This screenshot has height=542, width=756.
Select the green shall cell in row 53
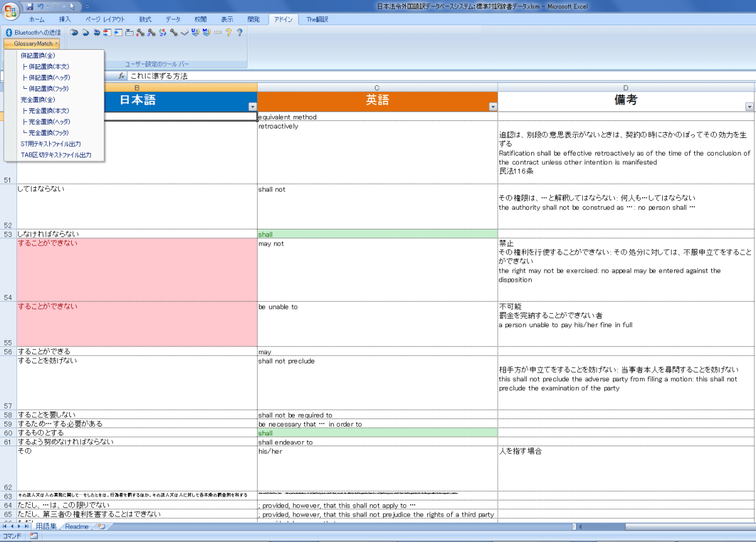pos(377,234)
